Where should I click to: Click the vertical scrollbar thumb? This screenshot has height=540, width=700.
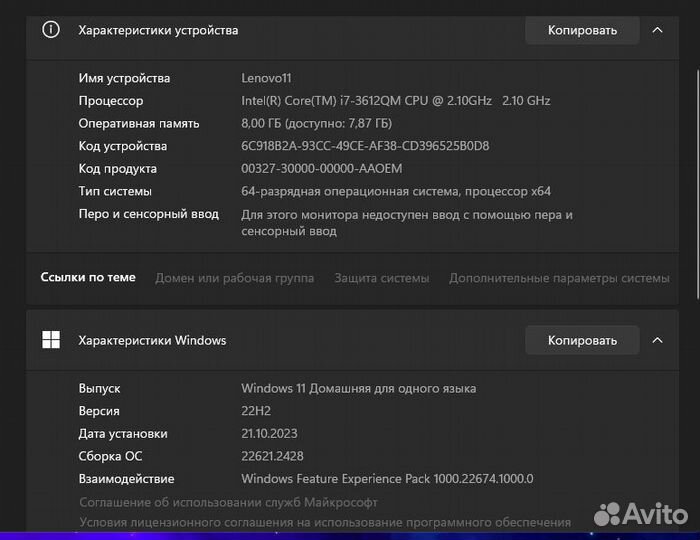698,184
